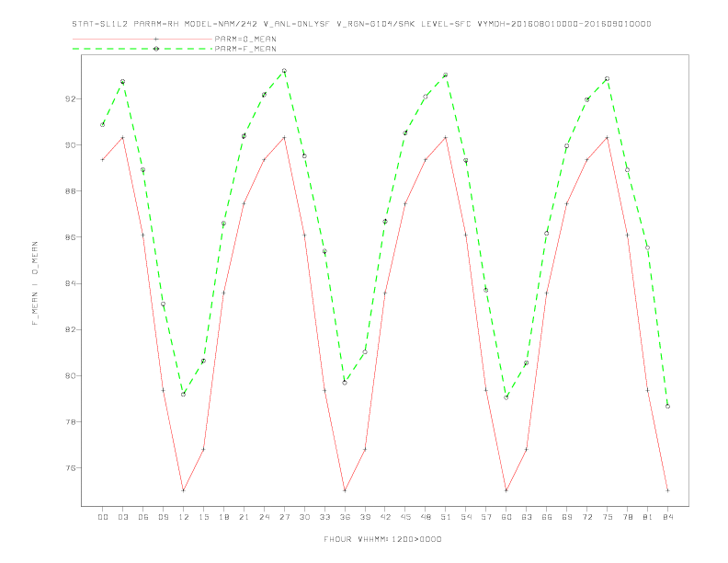This screenshot has height=563, width=728.
Task: Click the 'FHOUR VHHMM:1200>0000' x-axis title
Action: tap(382, 539)
